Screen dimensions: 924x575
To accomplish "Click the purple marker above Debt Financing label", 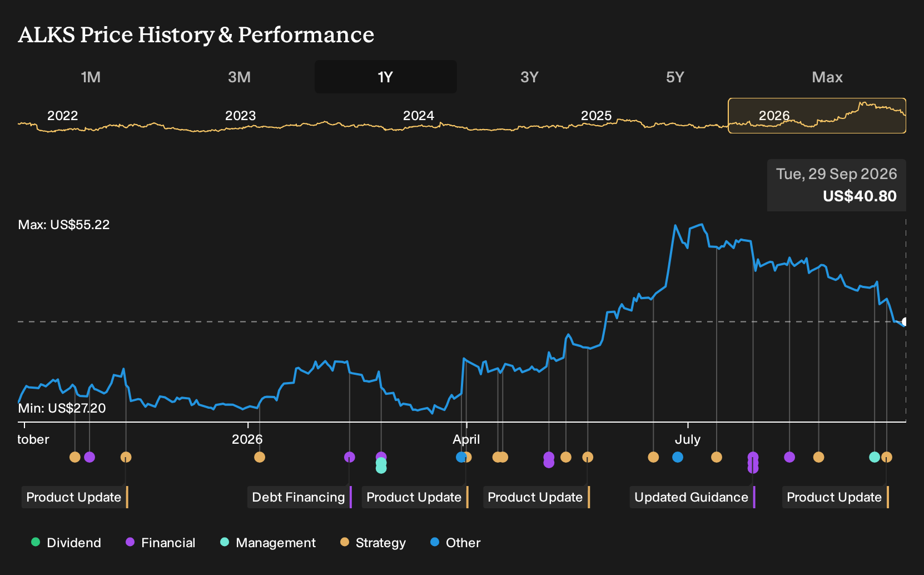I will click(350, 457).
